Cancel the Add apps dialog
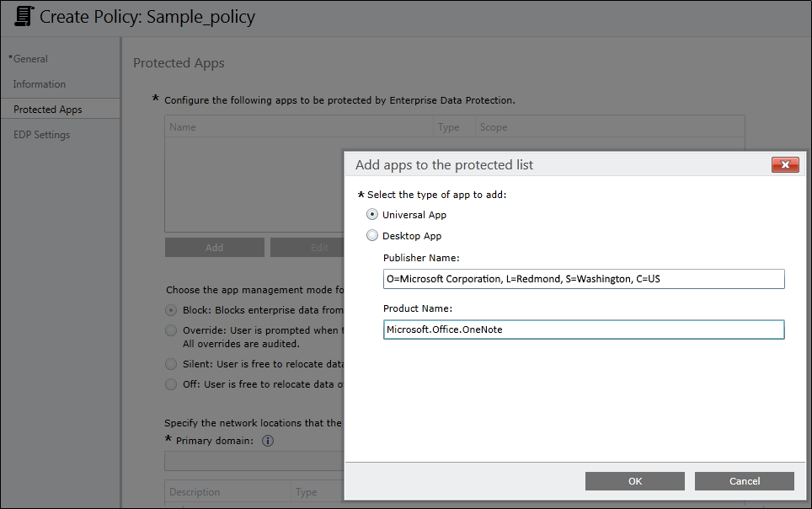This screenshot has height=509, width=812. pyautogui.click(x=744, y=481)
